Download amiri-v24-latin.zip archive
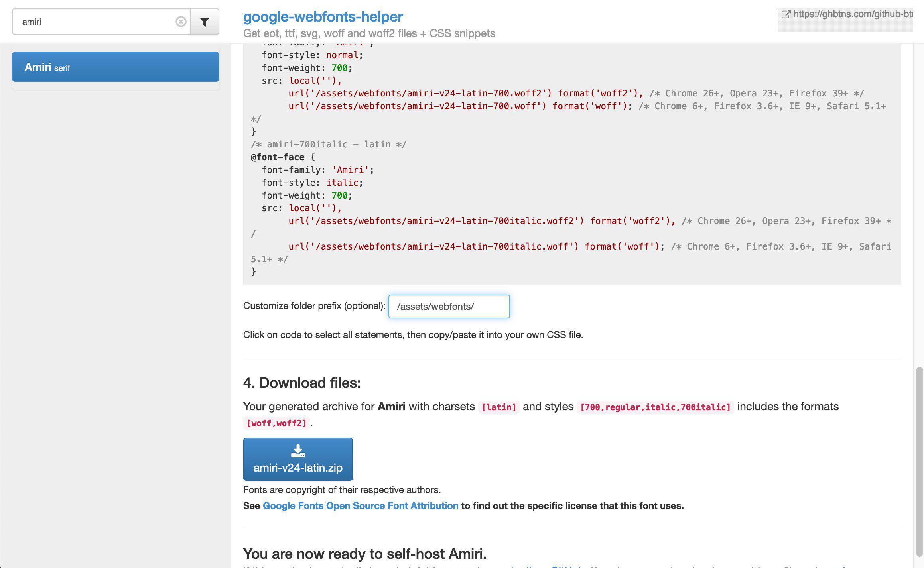This screenshot has width=924, height=568. pyautogui.click(x=298, y=459)
